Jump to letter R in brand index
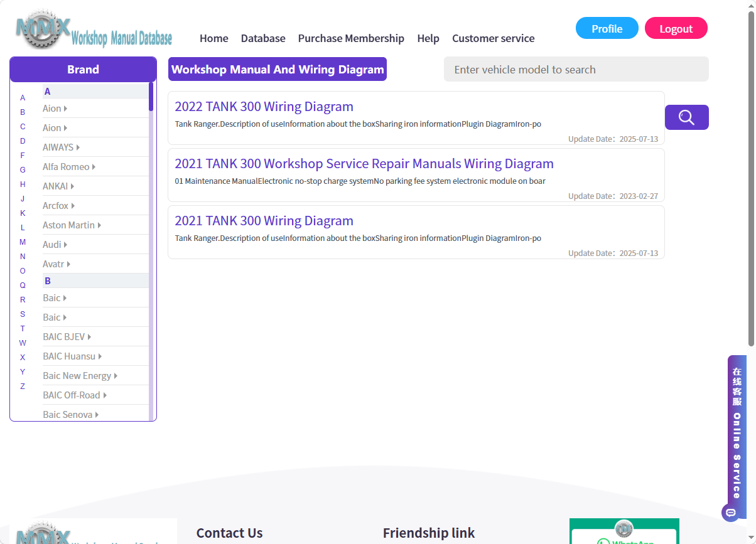This screenshot has width=756, height=544. pyautogui.click(x=23, y=300)
